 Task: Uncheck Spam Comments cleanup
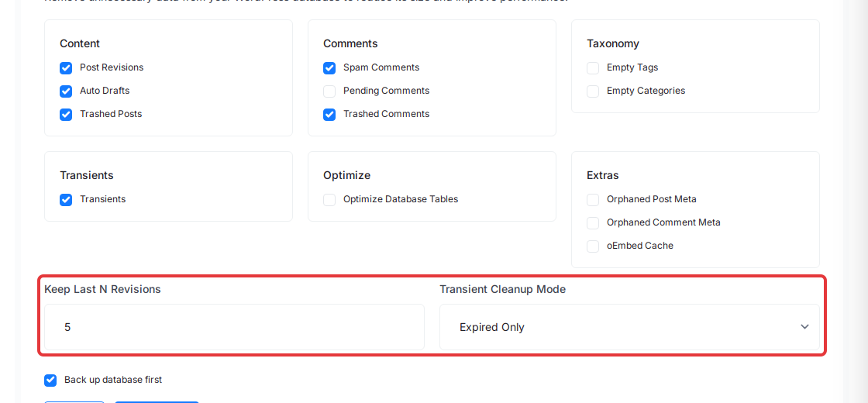tap(329, 68)
